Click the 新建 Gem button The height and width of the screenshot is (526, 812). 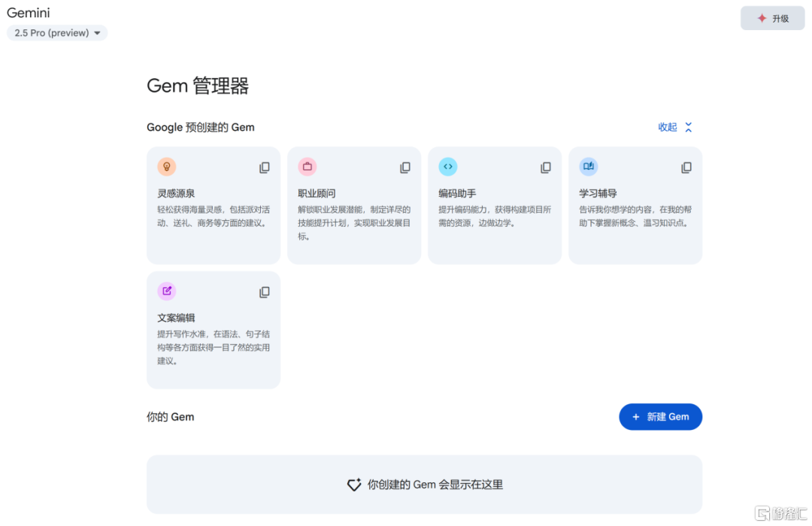[x=660, y=417]
